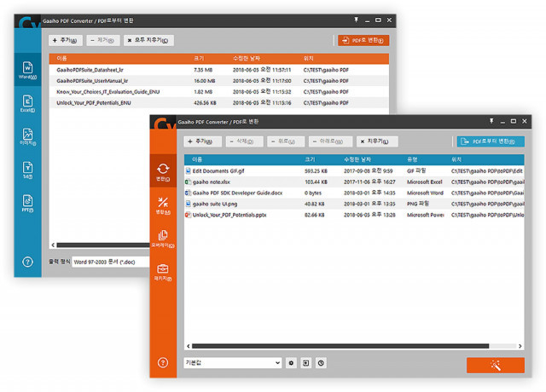Click the clock icon next to the profile dropdown
This screenshot has width=546, height=392.
click(321, 363)
